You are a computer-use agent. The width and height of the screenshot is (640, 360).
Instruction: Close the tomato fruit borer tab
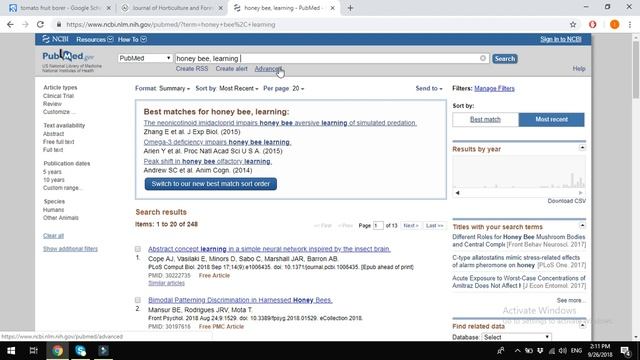[x=109, y=8]
